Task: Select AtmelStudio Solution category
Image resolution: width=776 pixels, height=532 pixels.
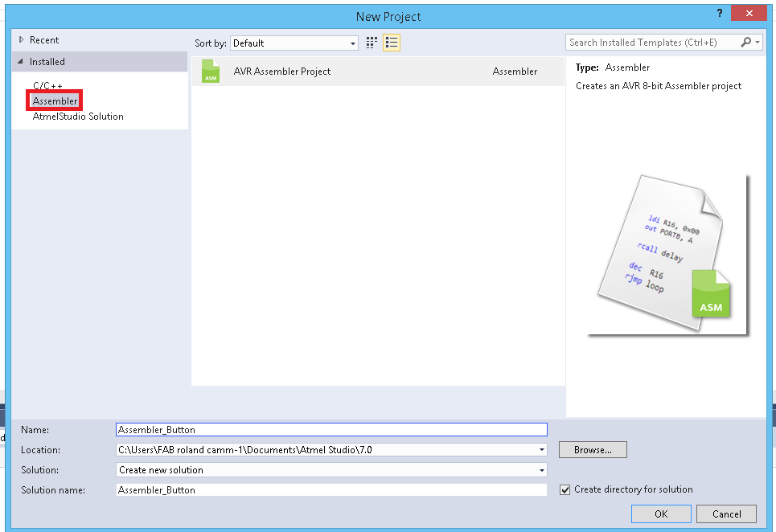Action: point(78,117)
